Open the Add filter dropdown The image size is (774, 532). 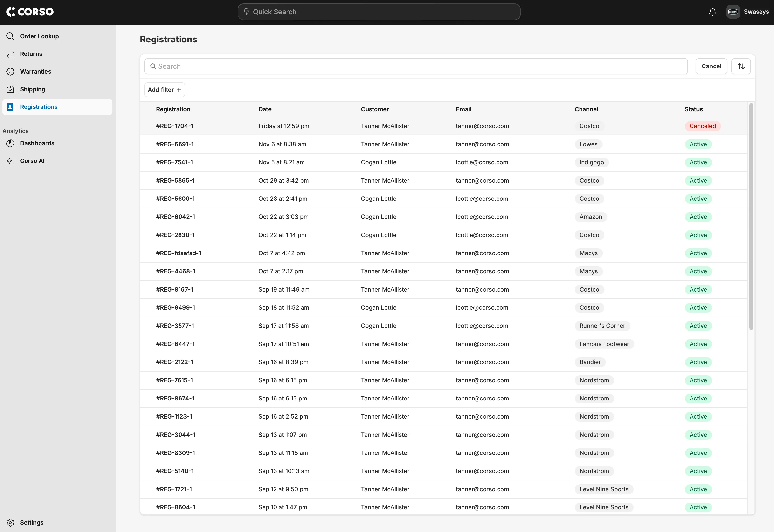(x=165, y=89)
